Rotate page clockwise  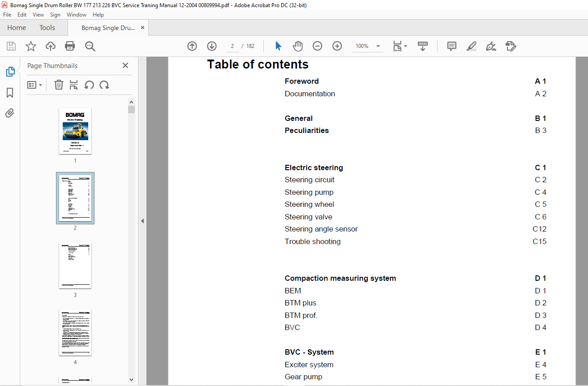(104, 85)
